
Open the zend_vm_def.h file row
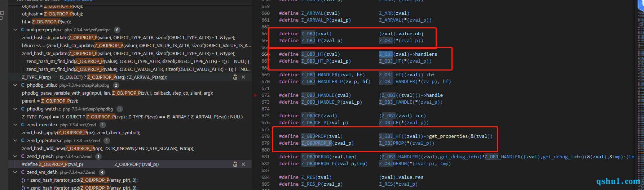pyautogui.click(x=130, y=172)
